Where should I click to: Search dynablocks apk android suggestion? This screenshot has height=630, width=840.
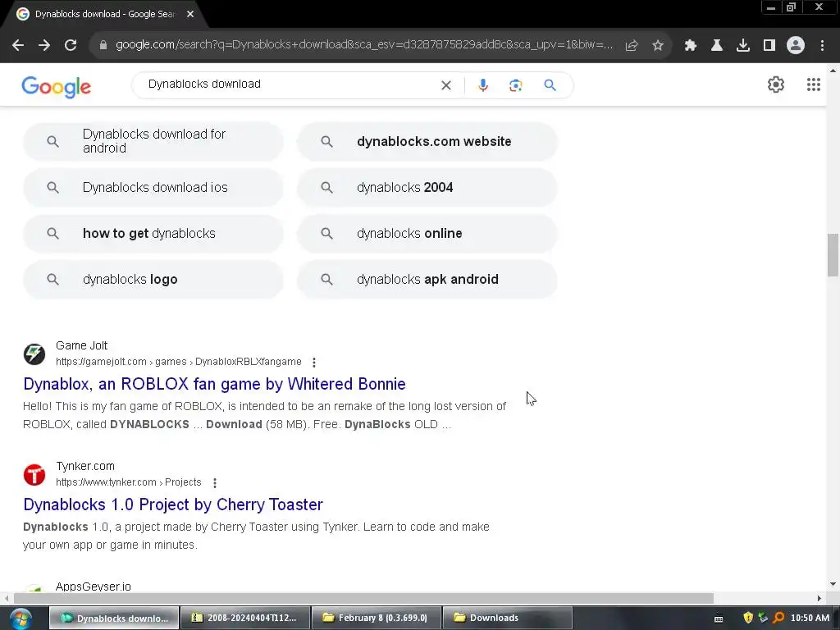click(427, 280)
